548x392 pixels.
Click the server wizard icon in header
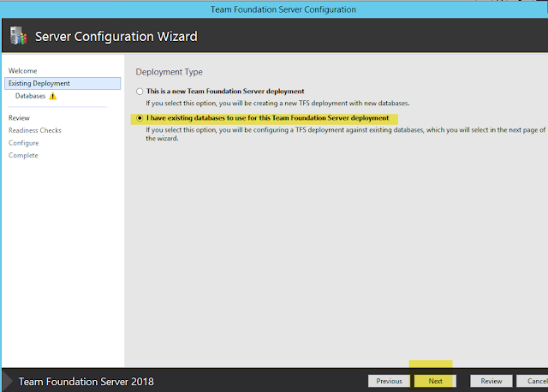18,36
